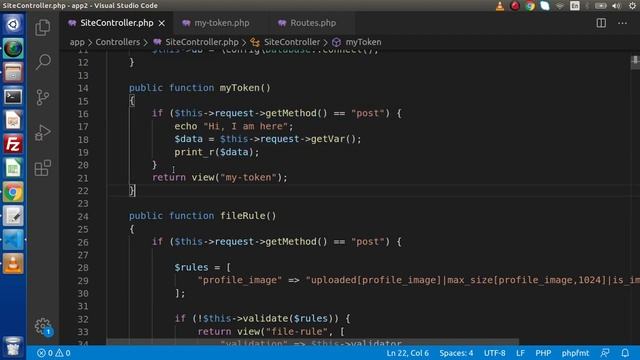Open the document presentation app in dock
The width and height of the screenshot is (640, 360).
pos(13,120)
